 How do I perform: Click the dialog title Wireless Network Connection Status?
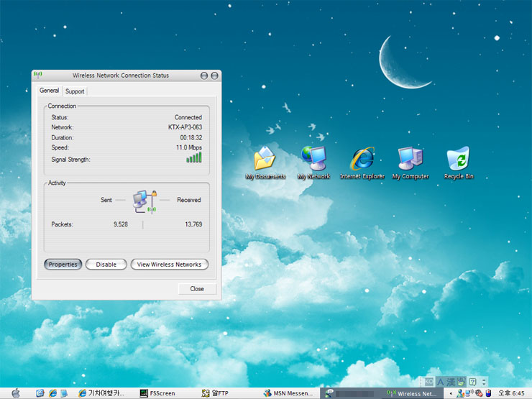click(121, 75)
